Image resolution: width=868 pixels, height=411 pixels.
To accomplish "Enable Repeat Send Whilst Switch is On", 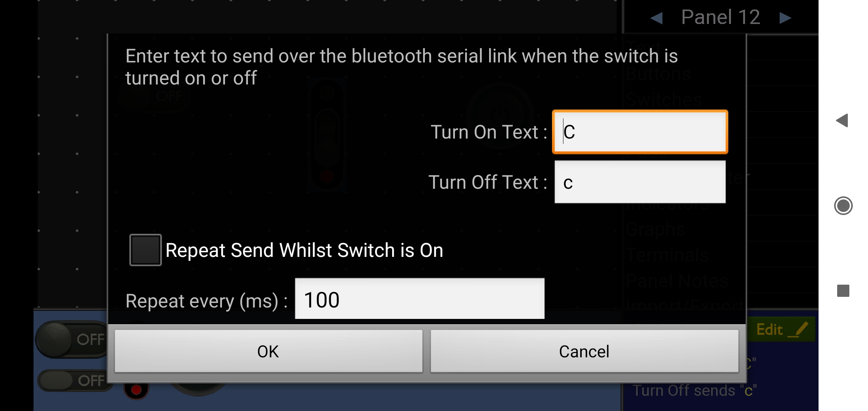I will point(145,250).
